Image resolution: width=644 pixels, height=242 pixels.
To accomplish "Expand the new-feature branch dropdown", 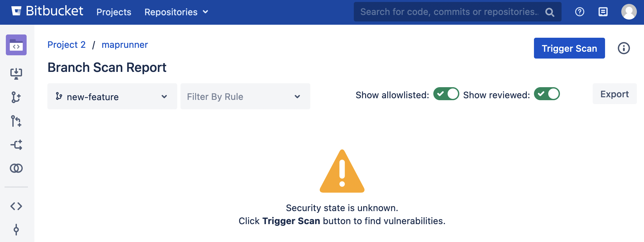I will pyautogui.click(x=112, y=97).
